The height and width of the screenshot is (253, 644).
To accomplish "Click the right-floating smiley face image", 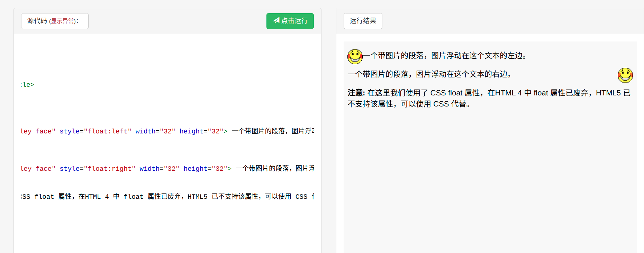I will pyautogui.click(x=625, y=75).
